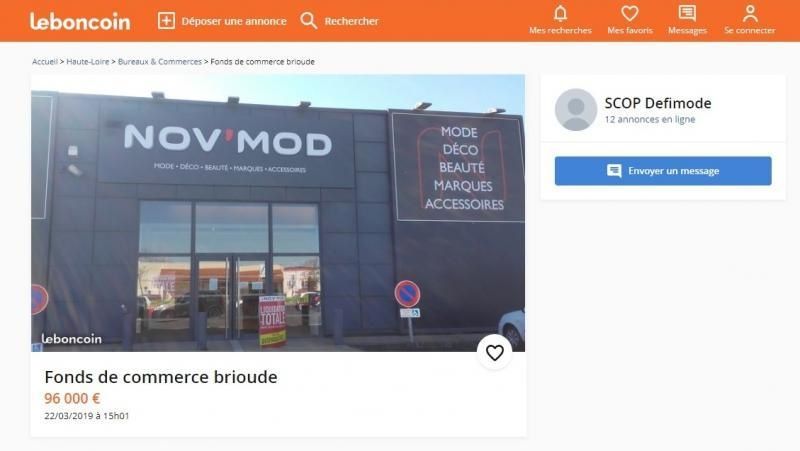This screenshot has width=800, height=451.
Task: Select 'Déposer une annonce' in header
Action: (234, 21)
